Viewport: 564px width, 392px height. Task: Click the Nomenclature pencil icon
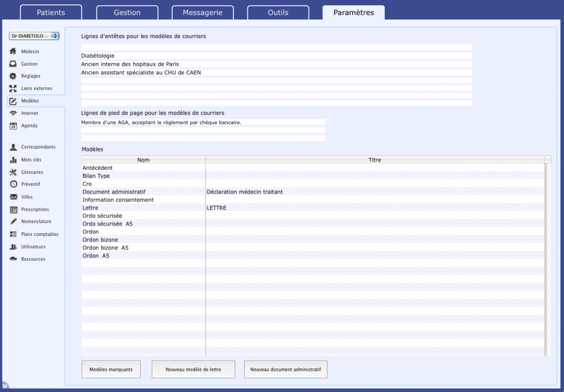(13, 221)
